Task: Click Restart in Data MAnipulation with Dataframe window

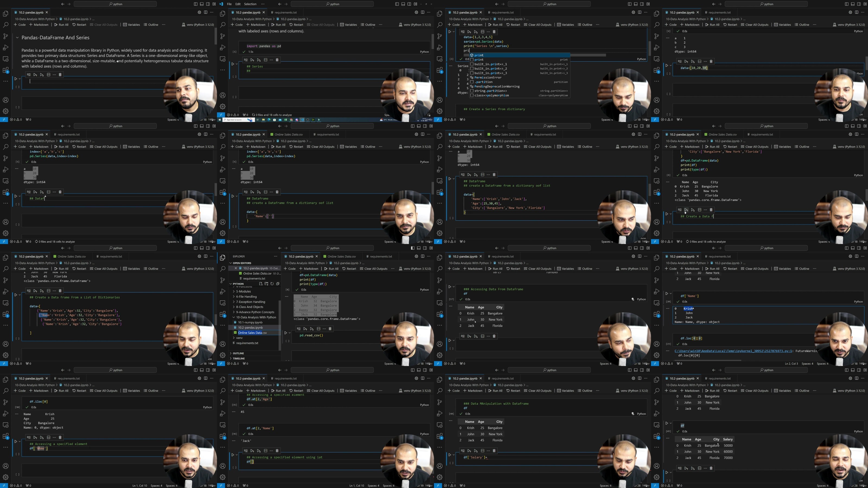Action: 513,391
